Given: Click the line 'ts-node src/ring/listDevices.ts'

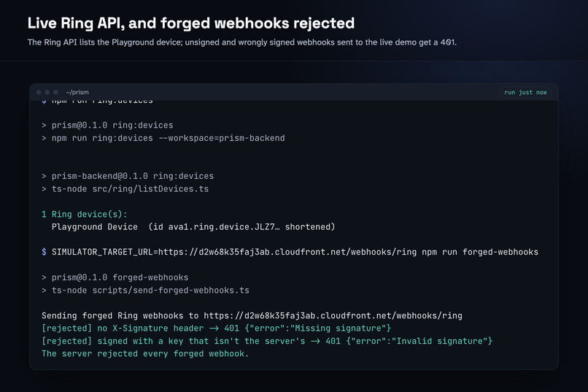Looking at the screenshot, I should (x=125, y=188).
